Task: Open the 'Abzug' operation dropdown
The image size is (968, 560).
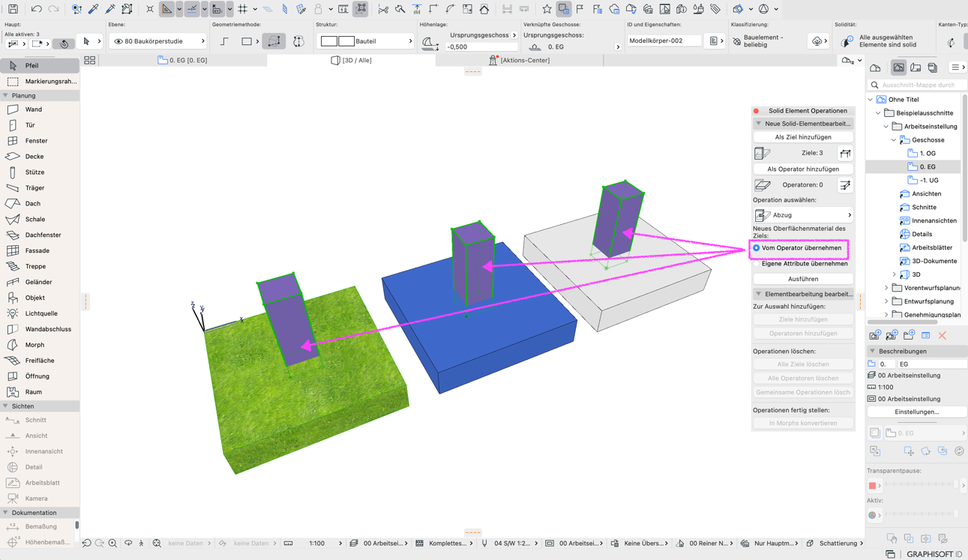Action: 803,215
